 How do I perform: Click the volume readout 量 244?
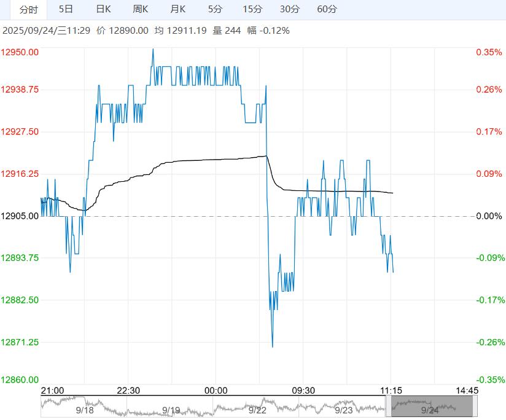pyautogui.click(x=227, y=31)
